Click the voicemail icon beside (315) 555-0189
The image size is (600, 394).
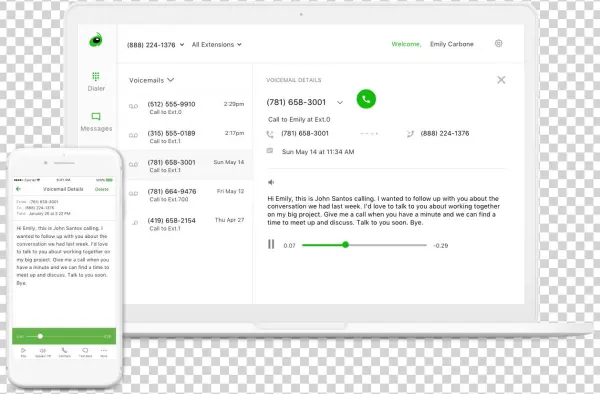pyautogui.click(x=133, y=135)
